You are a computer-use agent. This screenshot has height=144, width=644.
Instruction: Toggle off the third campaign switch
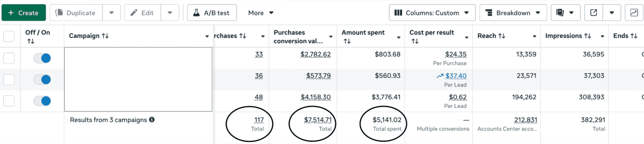coord(42,101)
